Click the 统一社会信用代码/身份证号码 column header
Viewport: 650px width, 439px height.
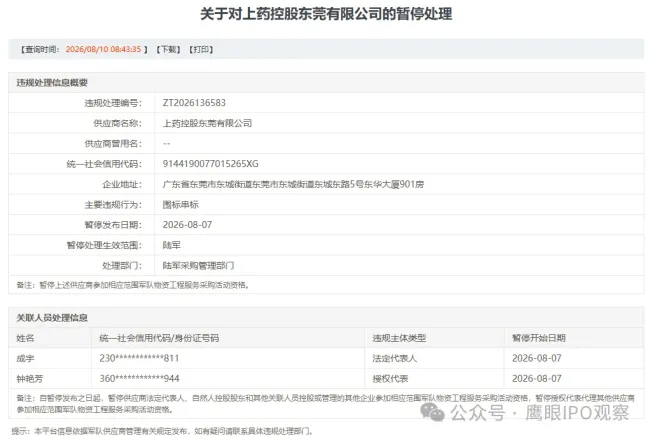coord(159,338)
